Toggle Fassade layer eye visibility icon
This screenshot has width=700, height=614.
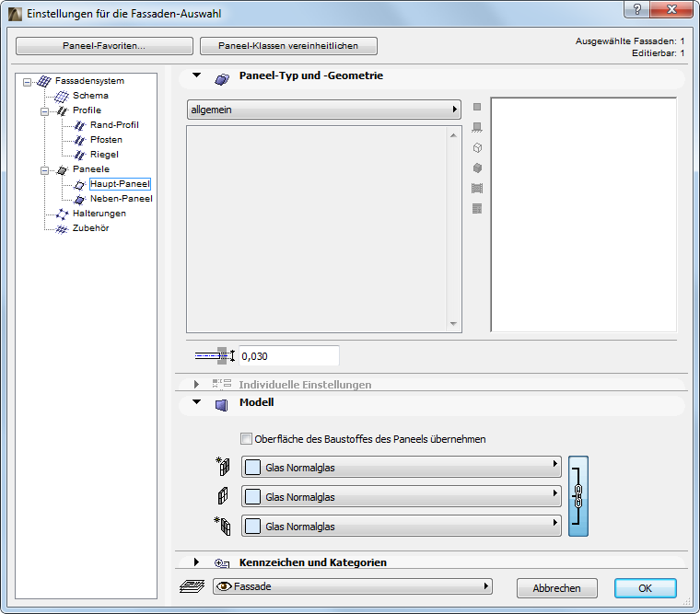[x=224, y=586]
